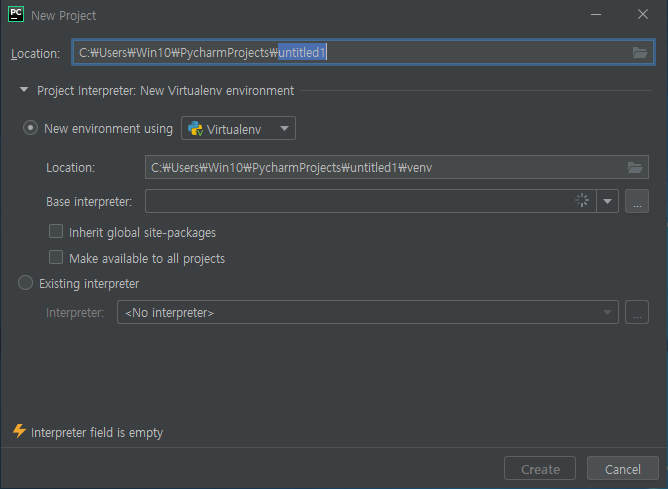Screen dimensions: 668x489
Task: Enable Inherit global site-packages checkbox
Action: pyautogui.click(x=56, y=231)
